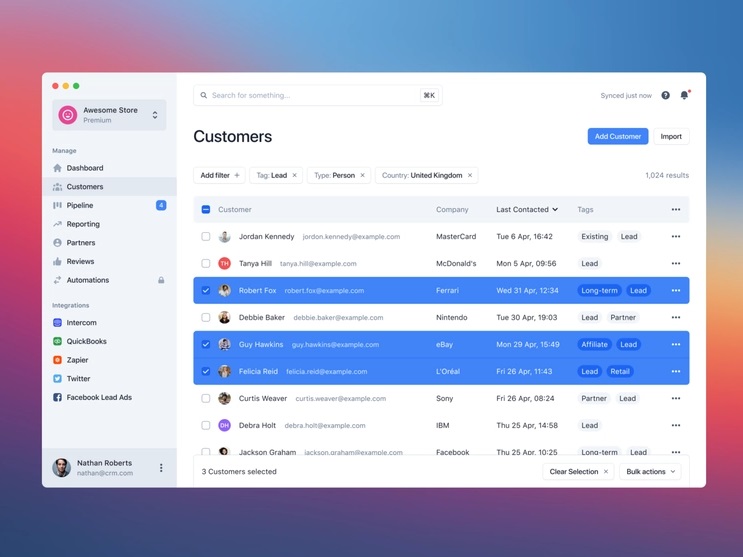The image size is (743, 557).
Task: Open the Reporting section
Action: coord(109,224)
